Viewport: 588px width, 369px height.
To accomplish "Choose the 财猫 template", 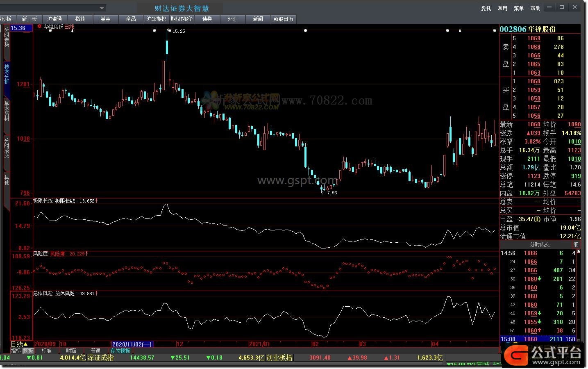I will (71, 351).
